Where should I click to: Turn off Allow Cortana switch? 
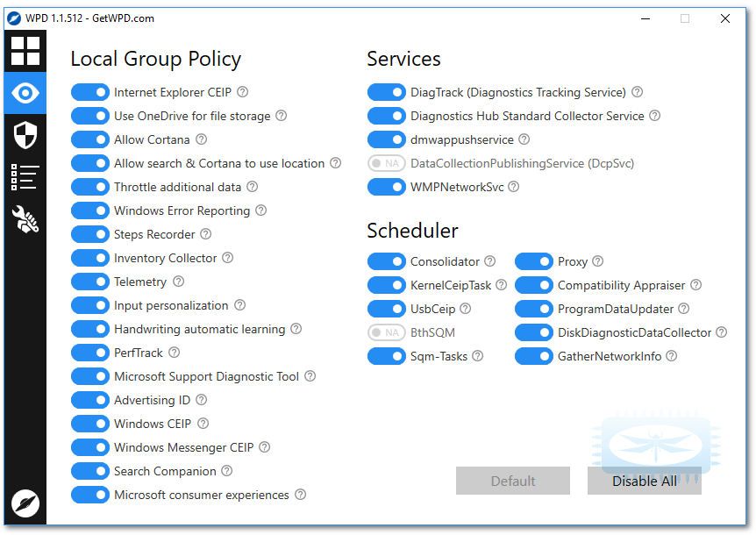(90, 139)
